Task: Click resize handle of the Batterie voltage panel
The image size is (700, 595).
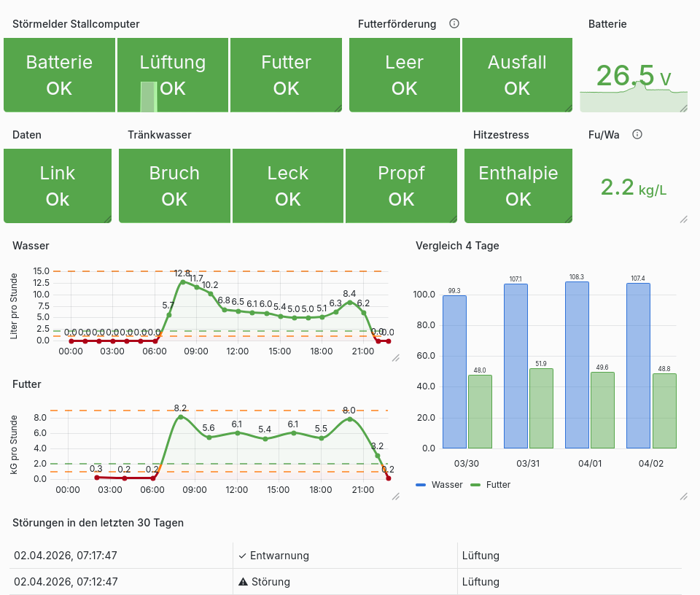Action: tap(683, 108)
